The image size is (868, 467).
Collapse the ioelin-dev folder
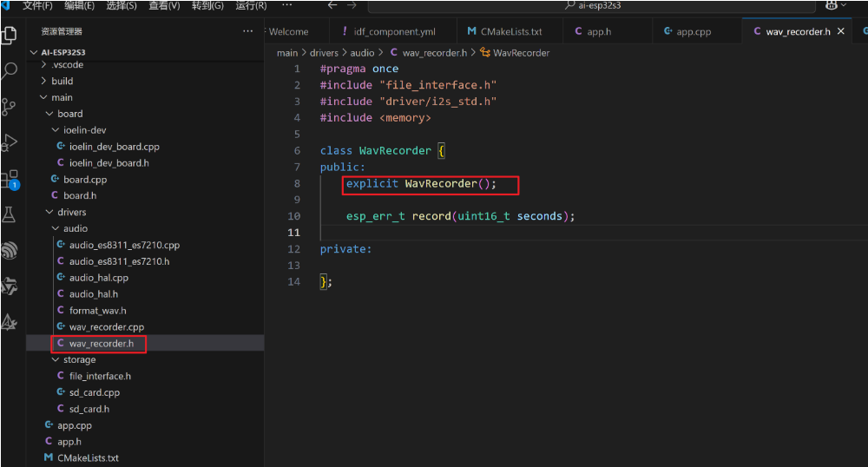click(x=145, y=130)
